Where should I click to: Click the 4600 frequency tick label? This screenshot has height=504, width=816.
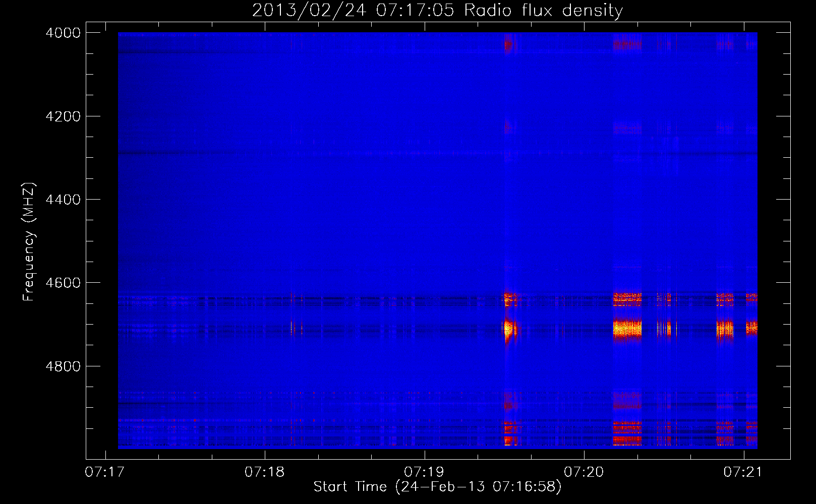63,283
